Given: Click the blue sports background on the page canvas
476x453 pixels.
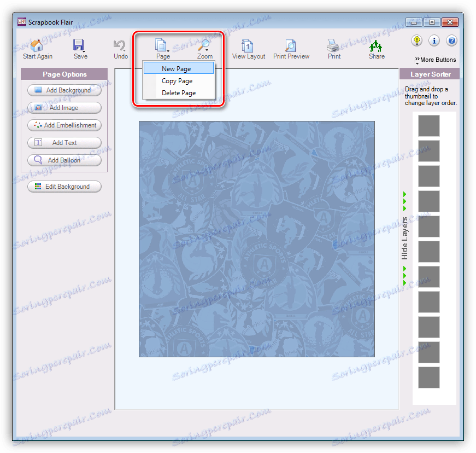Looking at the screenshot, I should (x=257, y=239).
